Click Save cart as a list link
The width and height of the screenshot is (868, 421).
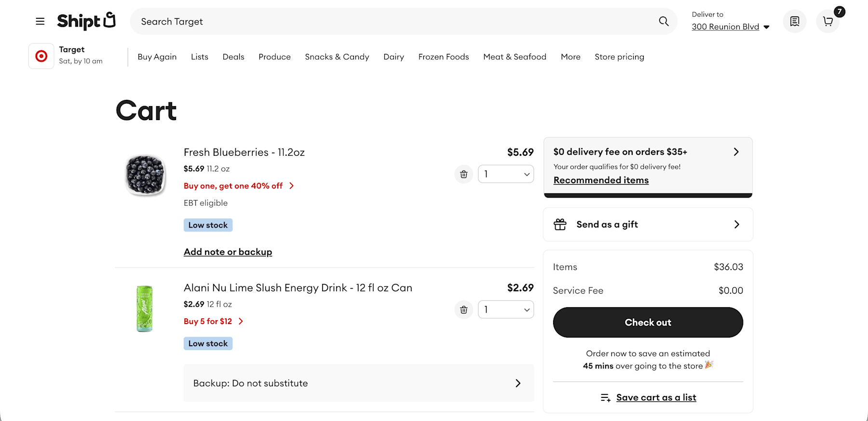(x=656, y=397)
